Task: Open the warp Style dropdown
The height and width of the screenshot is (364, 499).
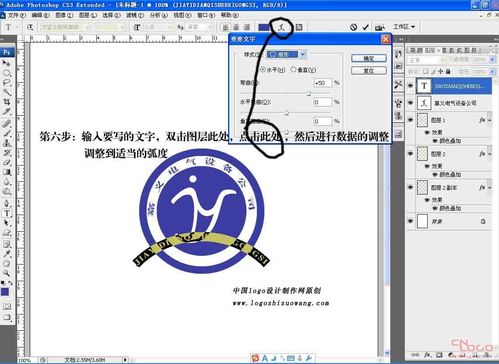Action: (287, 54)
